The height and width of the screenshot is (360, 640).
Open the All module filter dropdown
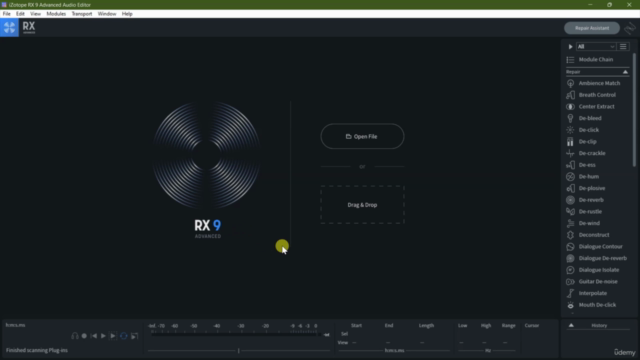(596, 47)
